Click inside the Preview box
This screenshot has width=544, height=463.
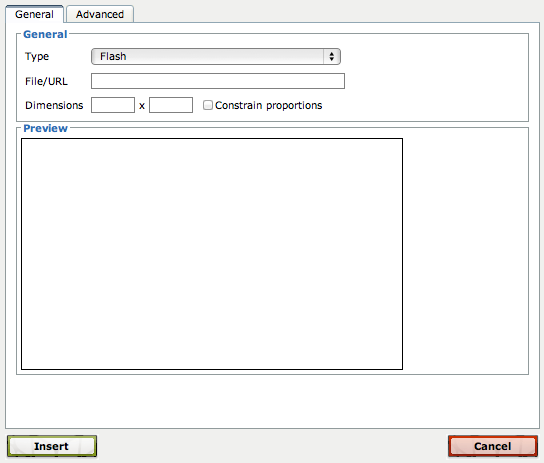point(212,254)
